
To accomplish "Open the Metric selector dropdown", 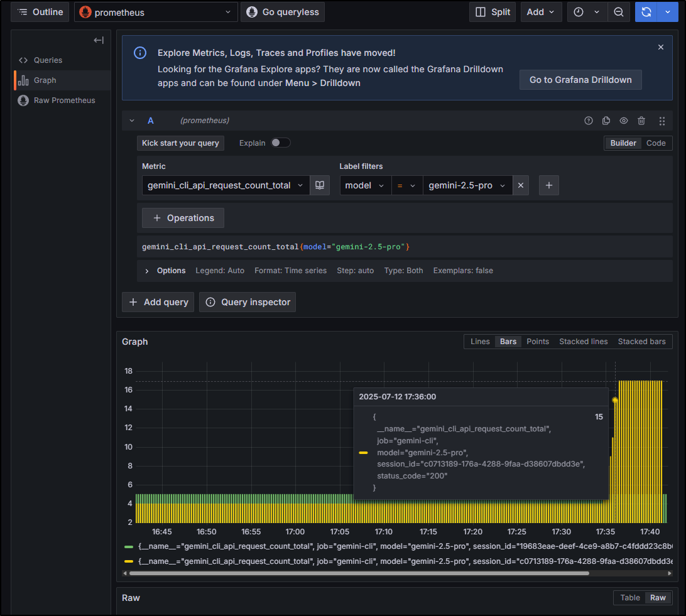I will click(226, 185).
